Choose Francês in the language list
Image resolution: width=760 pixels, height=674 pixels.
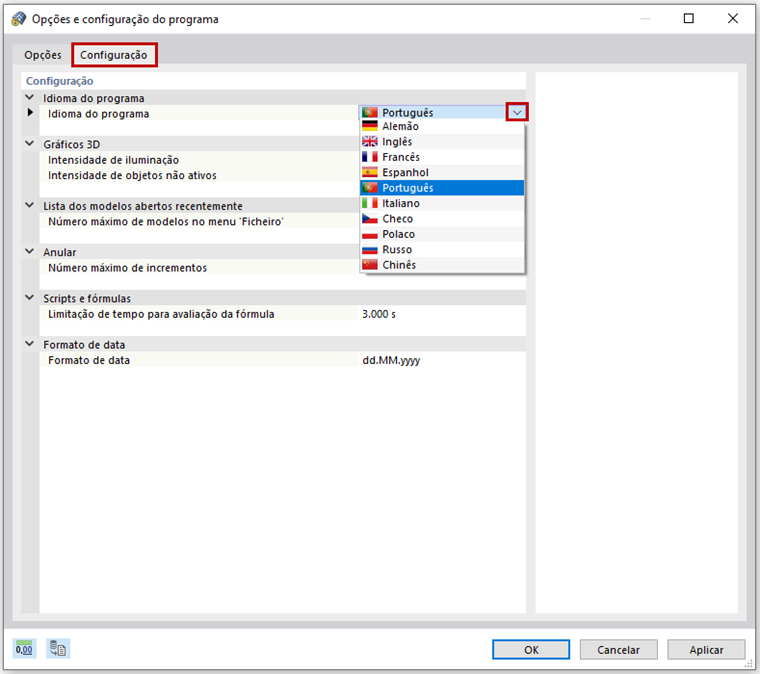pyautogui.click(x=442, y=157)
